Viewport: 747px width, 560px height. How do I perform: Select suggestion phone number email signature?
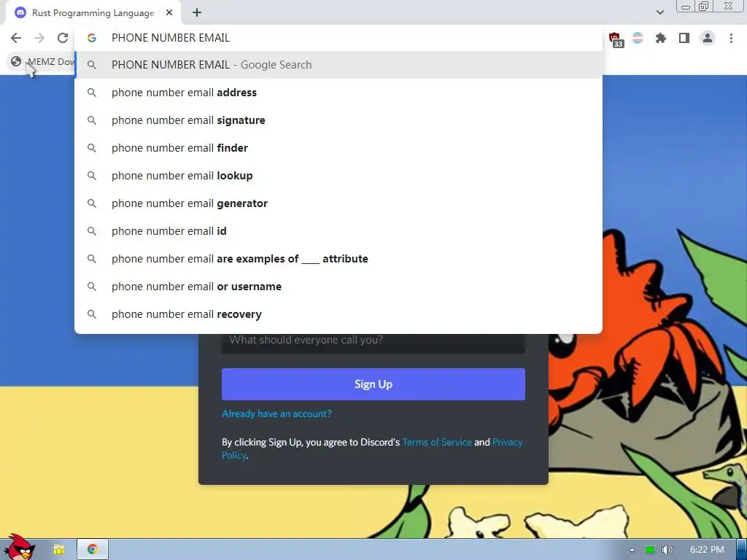[338, 120]
